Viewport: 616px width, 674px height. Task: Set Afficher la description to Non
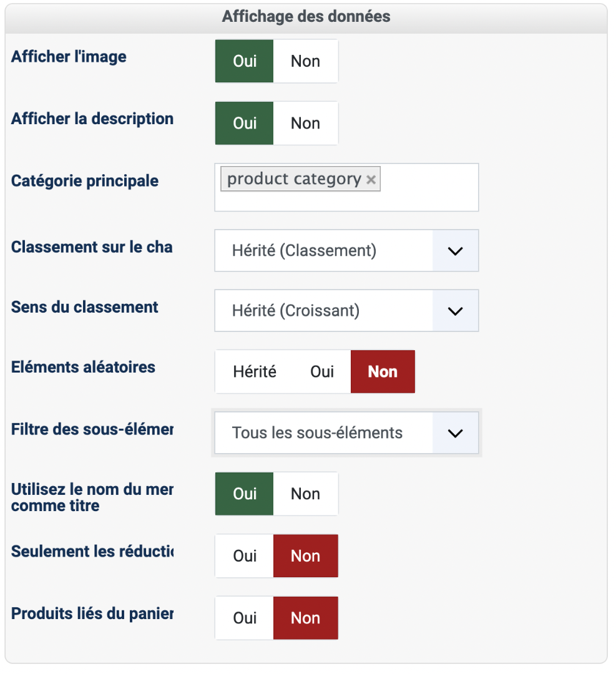click(x=305, y=123)
